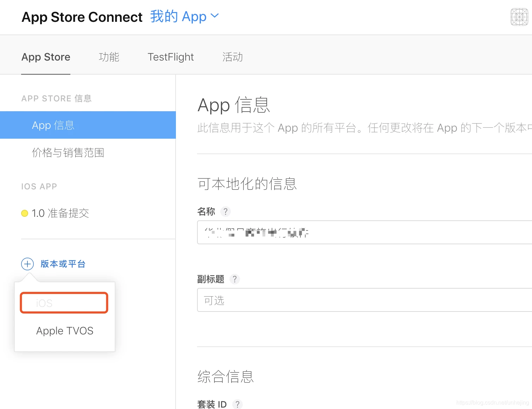This screenshot has width=532, height=409.
Task: Click the App 信息 page heading
Action: click(x=234, y=105)
